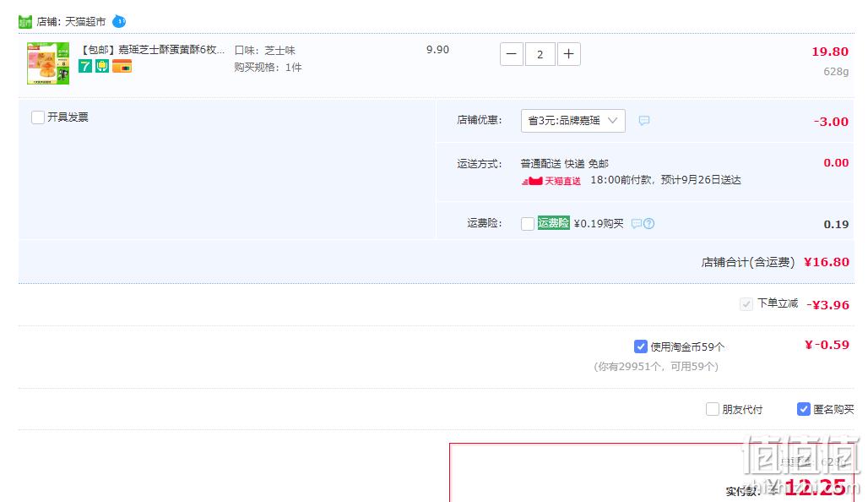The width and height of the screenshot is (868, 502).
Task: Click the 0.19 insurance price amount
Action: coord(836,225)
